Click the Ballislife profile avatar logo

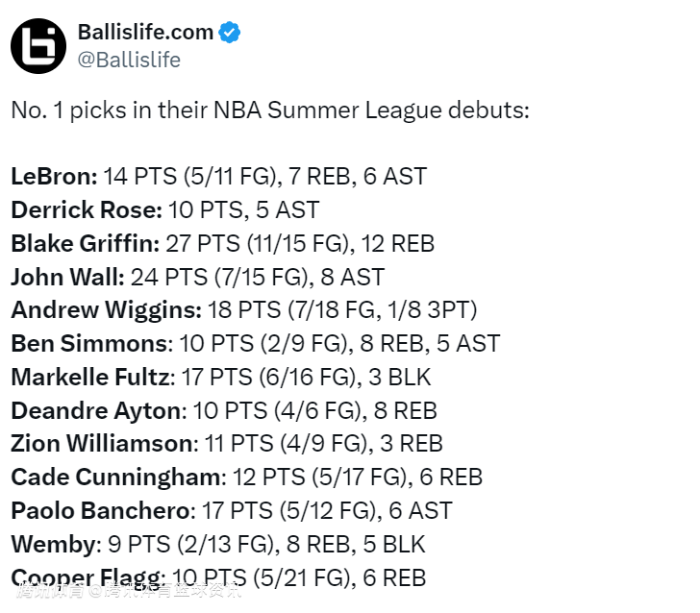pos(38,45)
